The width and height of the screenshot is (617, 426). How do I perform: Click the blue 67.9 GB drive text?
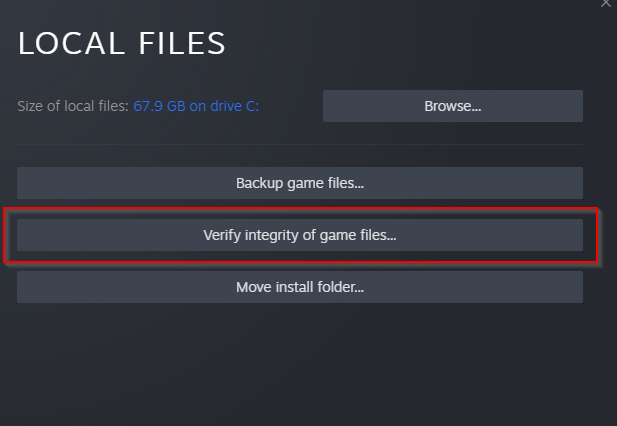pos(196,106)
